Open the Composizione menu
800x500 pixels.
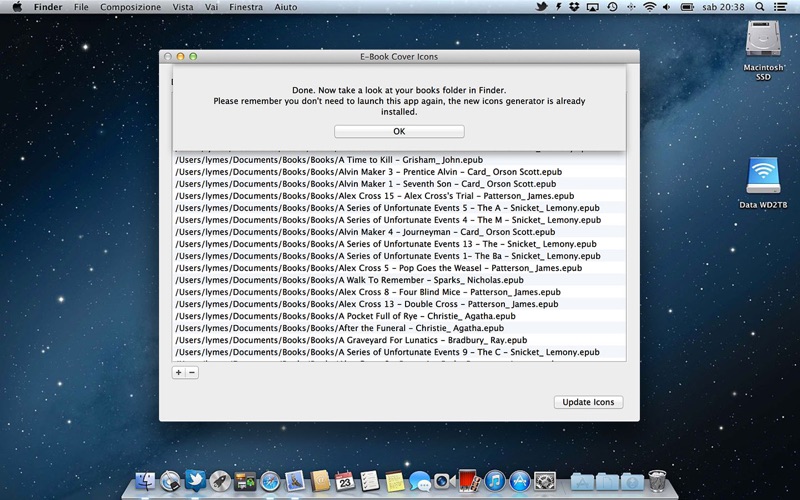tap(130, 7)
